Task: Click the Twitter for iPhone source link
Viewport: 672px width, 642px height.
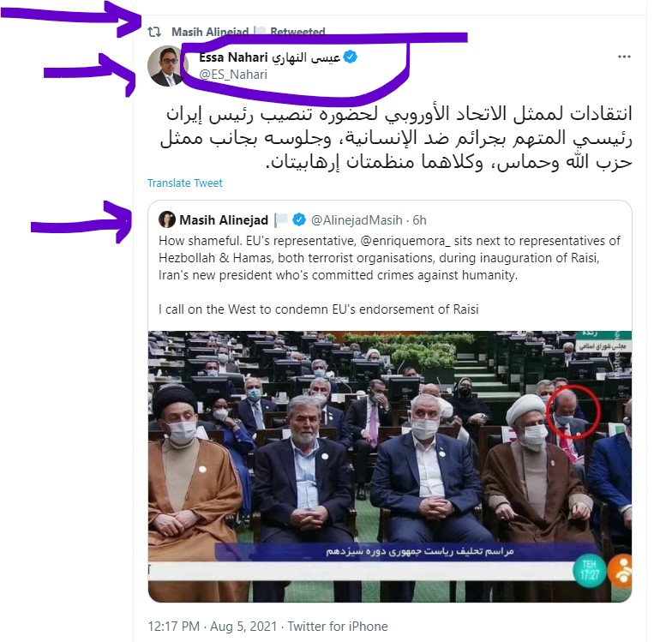Action: pos(338,626)
